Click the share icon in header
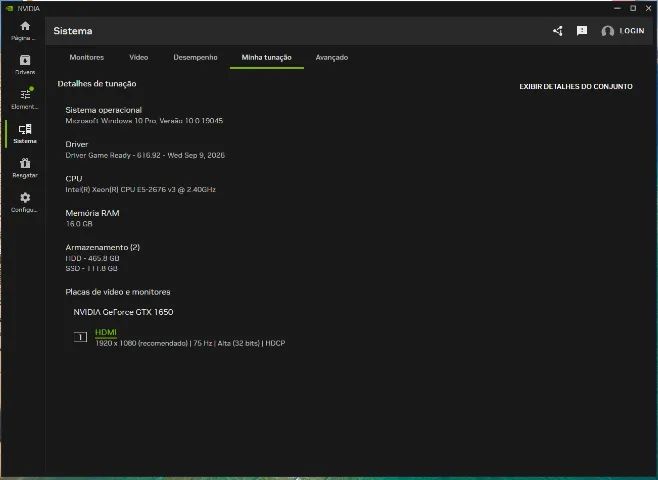The height and width of the screenshot is (480, 658). 557,31
